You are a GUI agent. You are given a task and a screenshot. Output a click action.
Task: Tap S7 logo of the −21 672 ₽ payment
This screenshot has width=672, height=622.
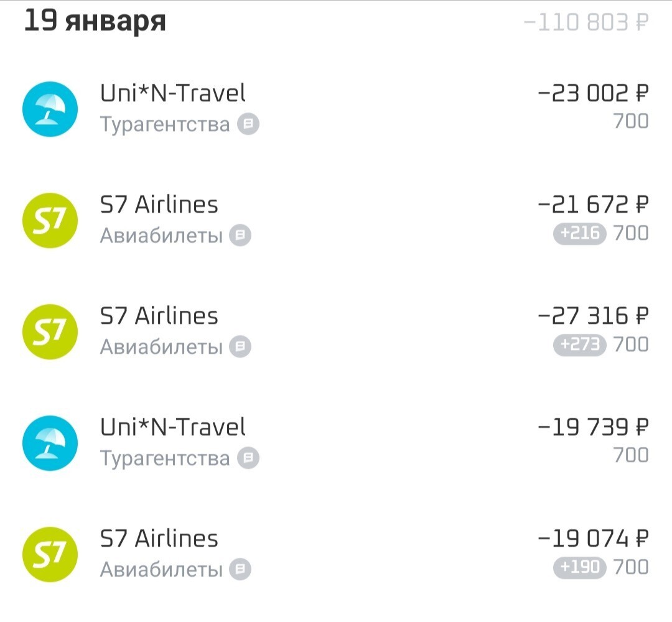[50, 221]
